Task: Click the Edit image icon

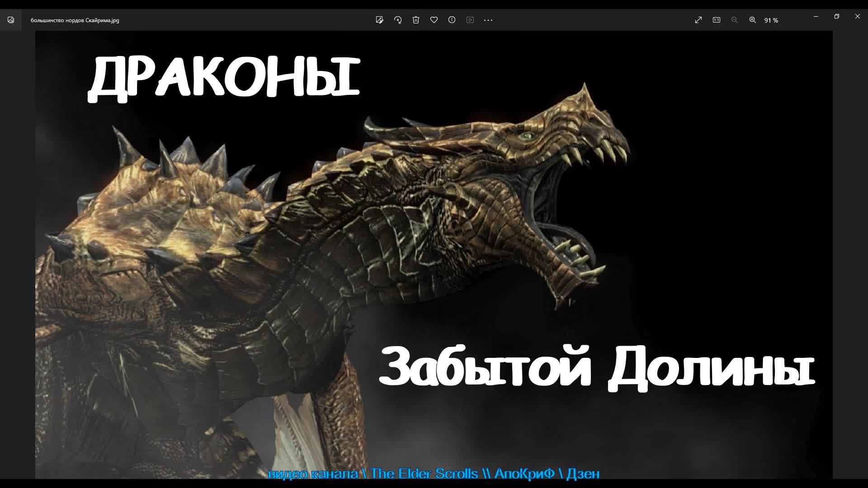Action: [380, 20]
